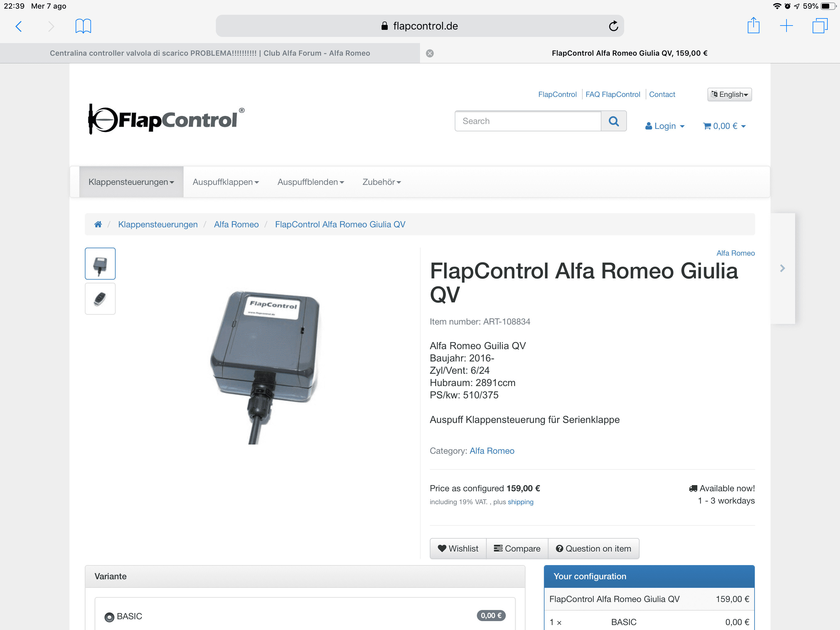Click the Your configuration panel header
Viewport: 840px width, 630px height.
pos(649,576)
